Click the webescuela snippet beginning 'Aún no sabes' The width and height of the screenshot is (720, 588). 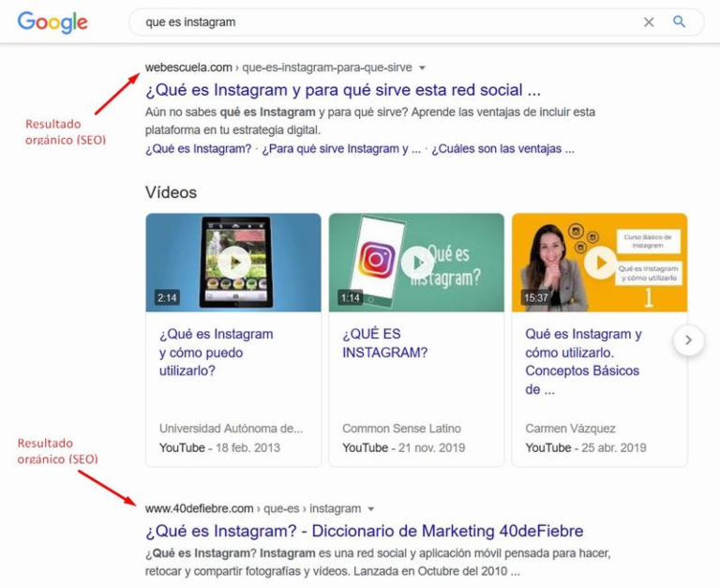370,121
